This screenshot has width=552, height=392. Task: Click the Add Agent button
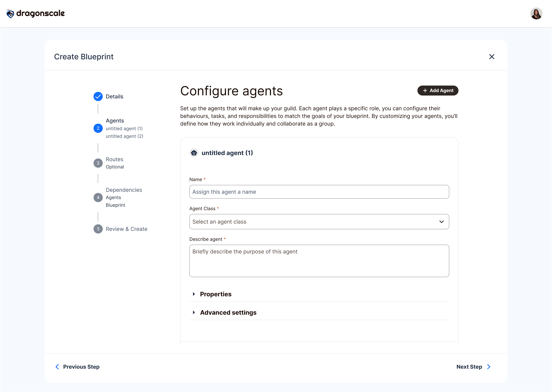click(438, 91)
